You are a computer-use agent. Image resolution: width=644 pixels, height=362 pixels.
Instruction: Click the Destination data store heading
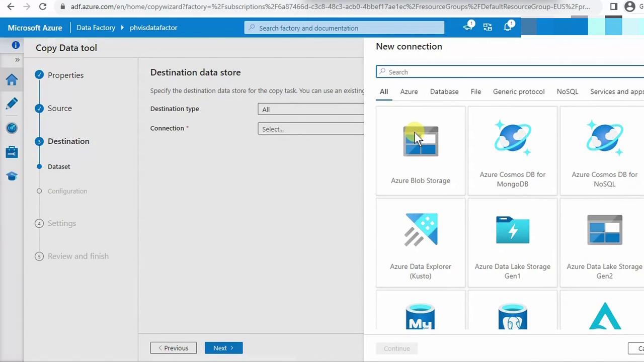[195, 72]
